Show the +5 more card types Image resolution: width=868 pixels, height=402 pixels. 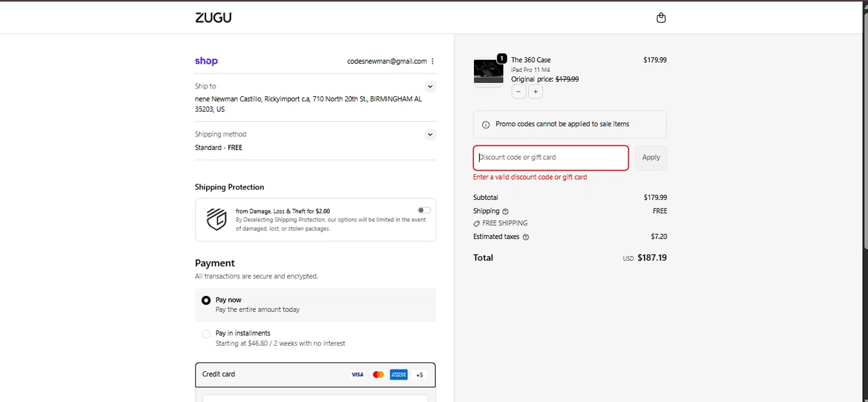[420, 375]
